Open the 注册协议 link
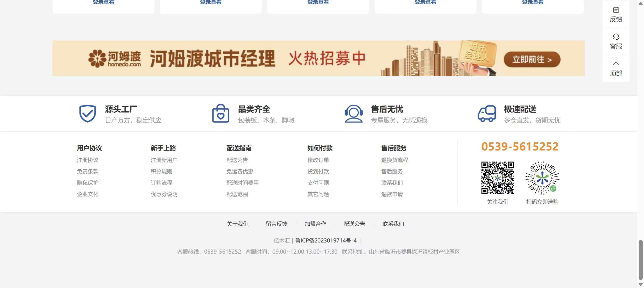Image resolution: width=644 pixels, height=288 pixels. (x=87, y=160)
